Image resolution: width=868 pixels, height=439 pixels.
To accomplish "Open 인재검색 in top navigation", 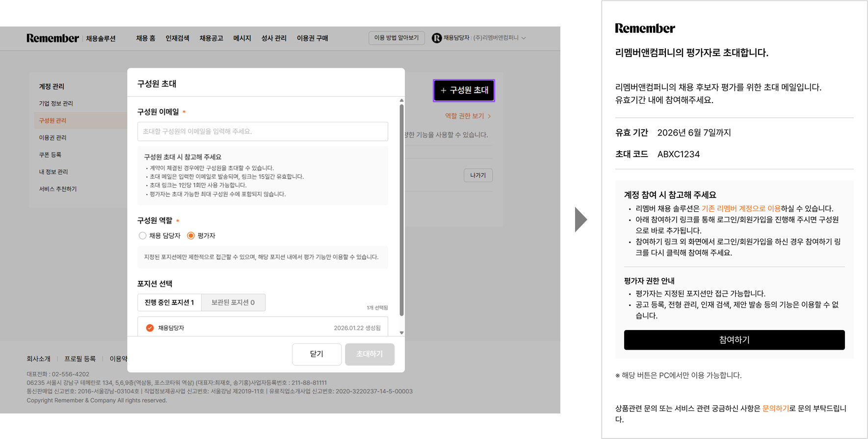I will (x=177, y=38).
